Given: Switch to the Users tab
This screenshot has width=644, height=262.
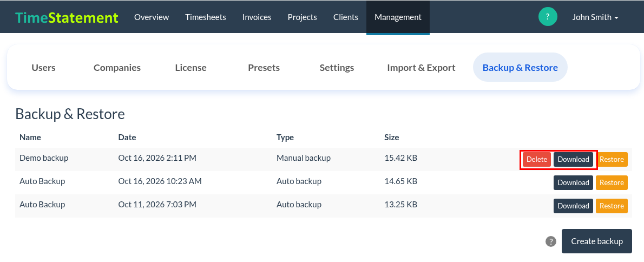Looking at the screenshot, I should (x=43, y=67).
